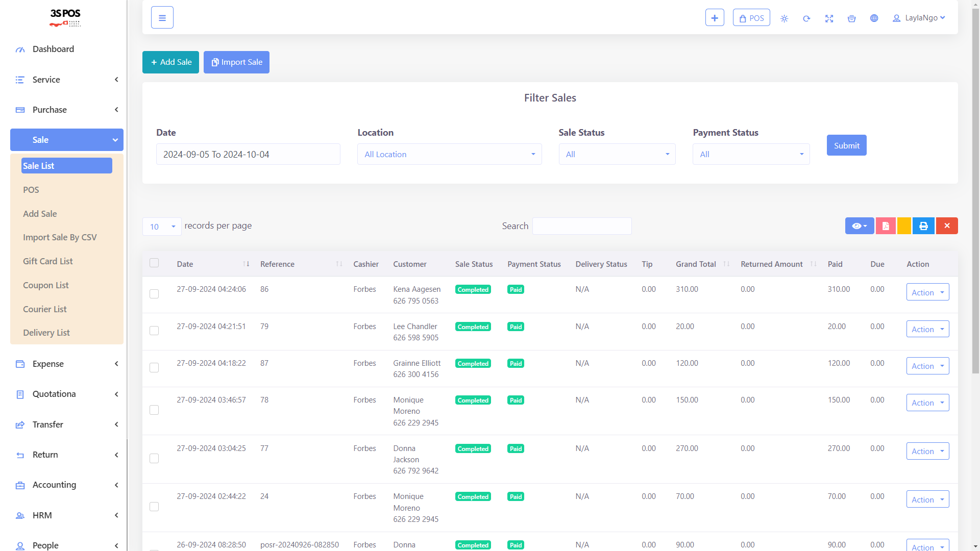Check the box for reference 86 row
The height and width of the screenshot is (551, 980).
(x=154, y=294)
